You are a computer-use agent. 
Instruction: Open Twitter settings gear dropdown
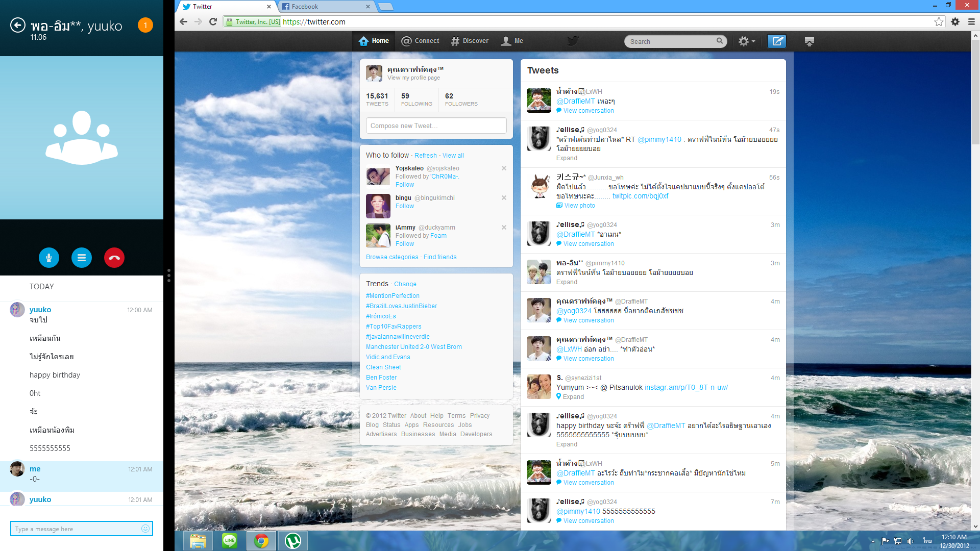click(746, 41)
